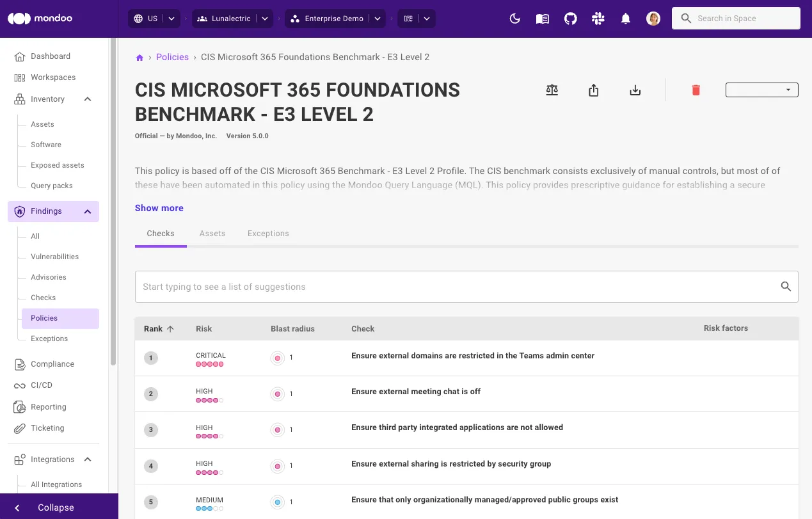The width and height of the screenshot is (812, 519).
Task: Open the empty dropdown beside trash icon
Action: tap(761, 90)
